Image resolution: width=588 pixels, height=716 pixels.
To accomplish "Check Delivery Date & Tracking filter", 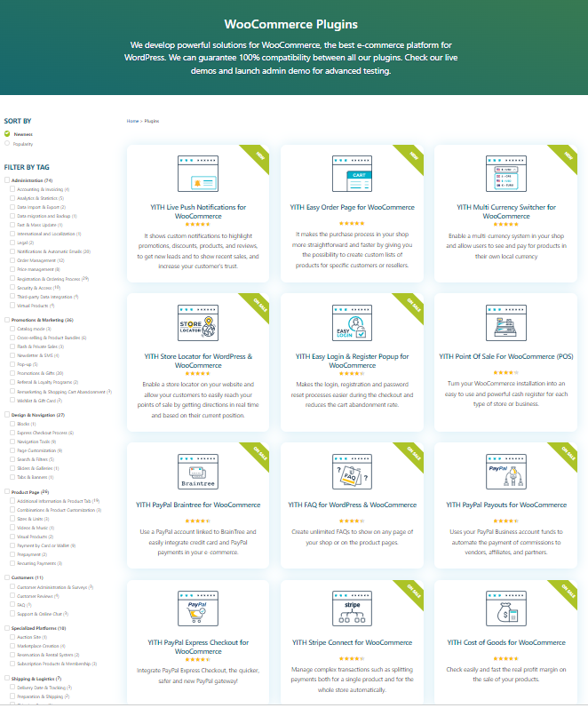I will tap(12, 687).
